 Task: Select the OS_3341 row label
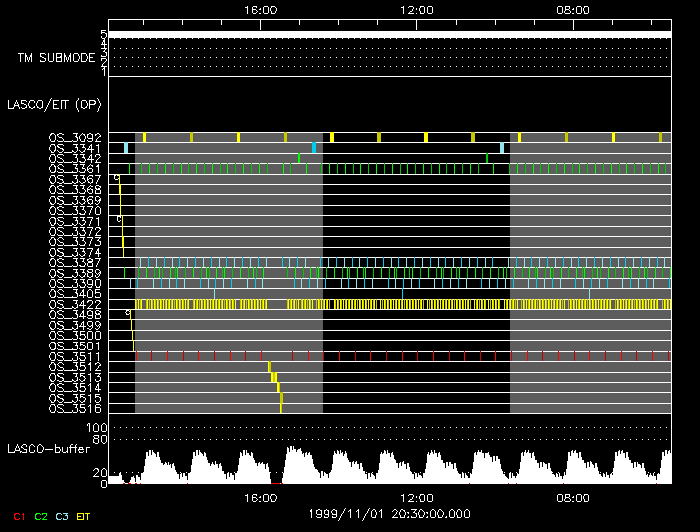pos(74,148)
